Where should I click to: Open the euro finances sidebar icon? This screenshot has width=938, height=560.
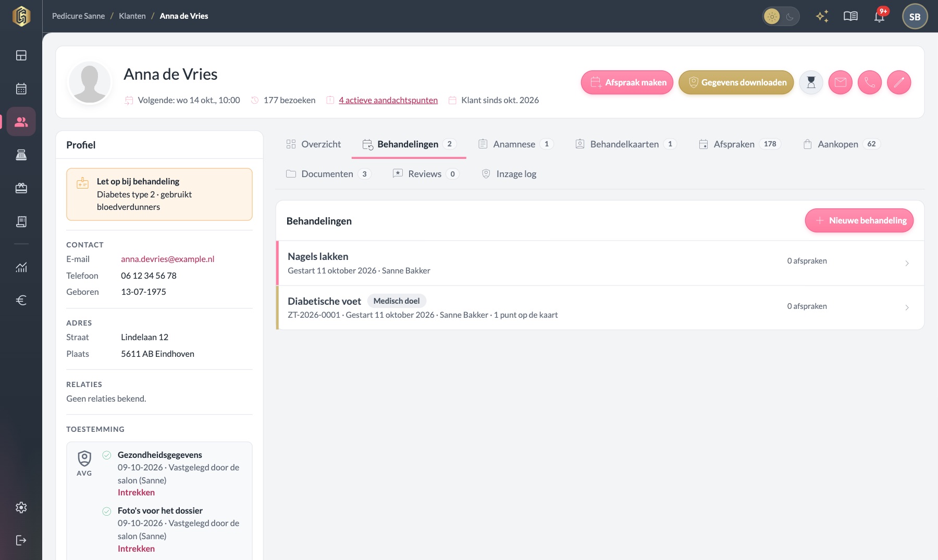[x=21, y=300]
